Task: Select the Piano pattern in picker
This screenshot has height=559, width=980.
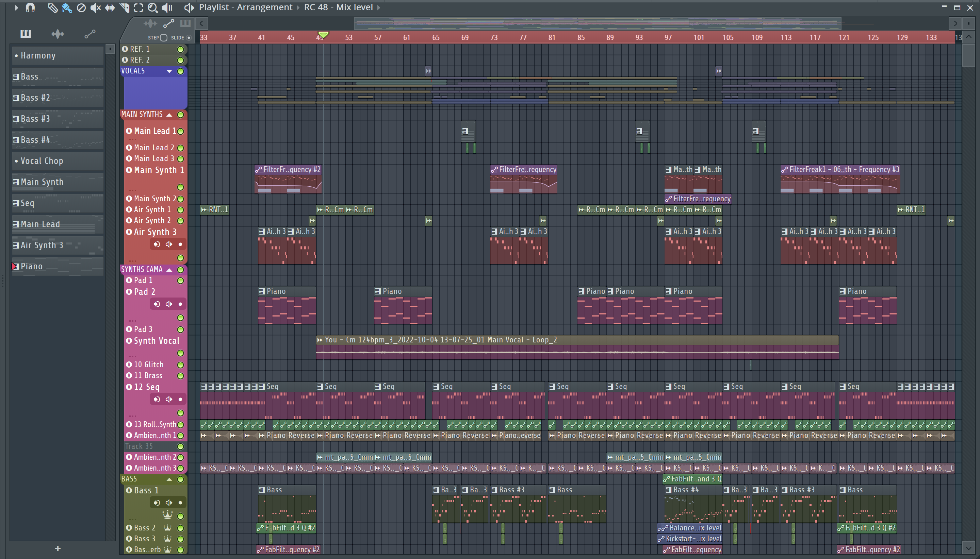Action: click(x=58, y=267)
